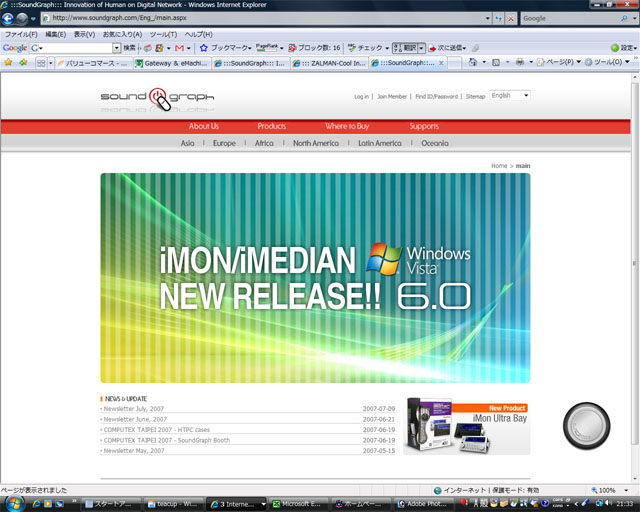Open the Favorites (お気に入り) menu
This screenshot has height=512, width=640.
pos(122,34)
